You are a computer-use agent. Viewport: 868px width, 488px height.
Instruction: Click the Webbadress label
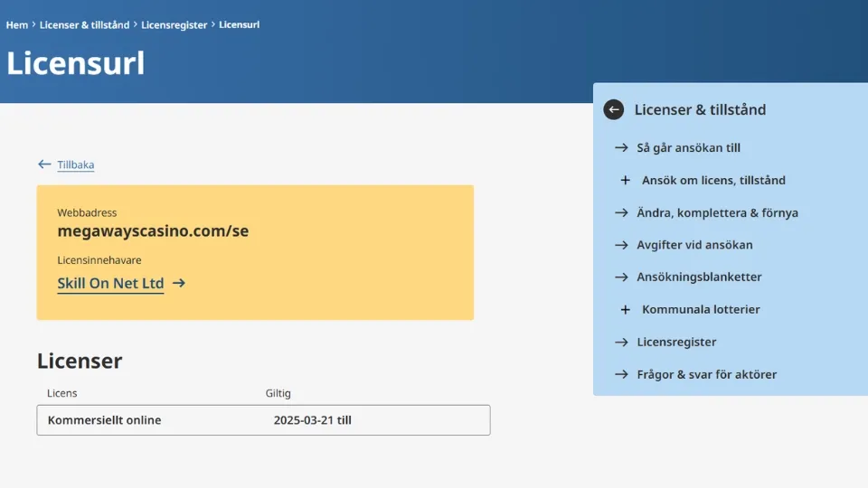(x=87, y=212)
